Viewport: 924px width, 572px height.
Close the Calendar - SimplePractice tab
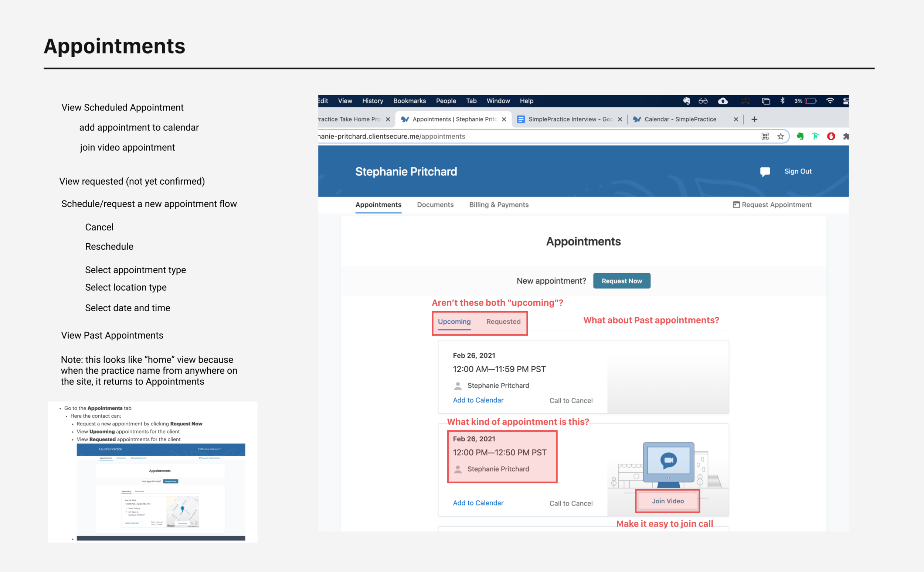click(736, 120)
